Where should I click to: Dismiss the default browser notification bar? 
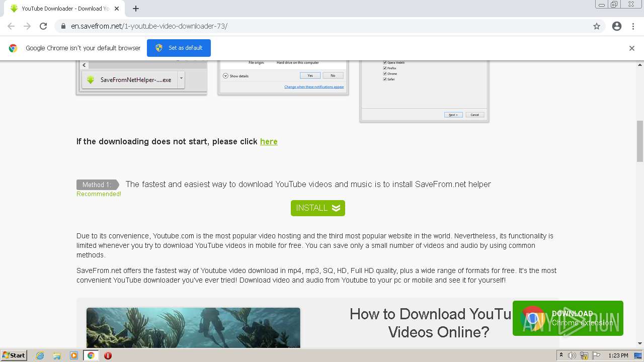[632, 48]
